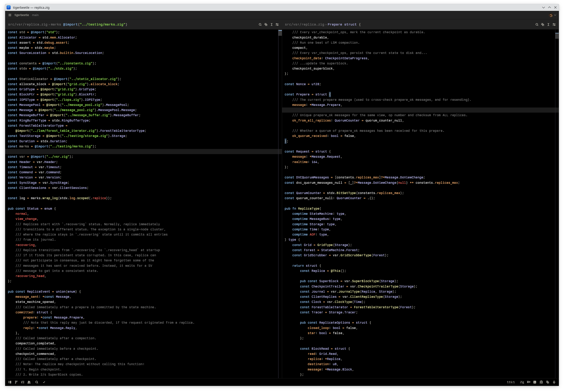Open buffer search in right editor pane
Image resolution: width=564 pixels, height=392 pixels.
[x=537, y=24]
